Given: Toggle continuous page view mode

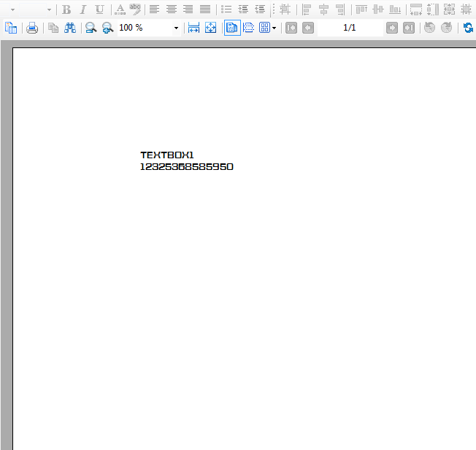Looking at the screenshot, I should (249, 28).
